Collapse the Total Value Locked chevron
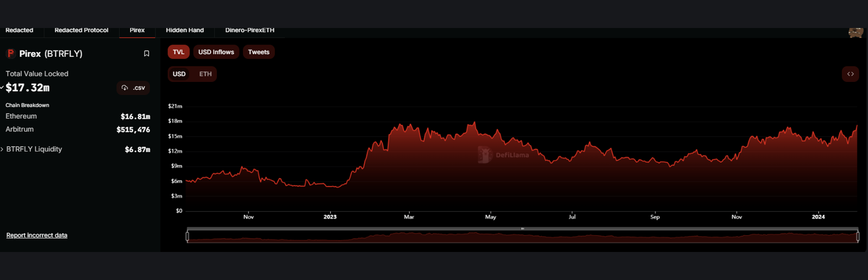 pos(2,87)
